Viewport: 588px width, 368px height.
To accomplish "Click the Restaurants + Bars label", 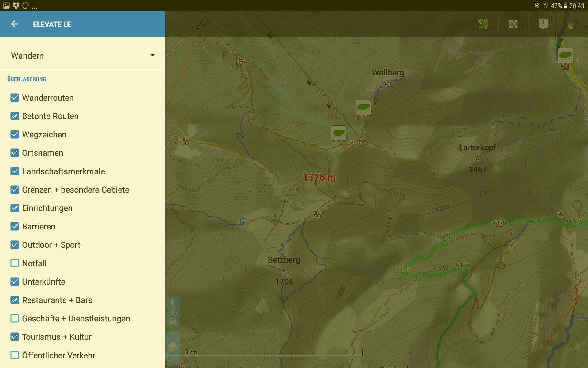I will coord(57,300).
